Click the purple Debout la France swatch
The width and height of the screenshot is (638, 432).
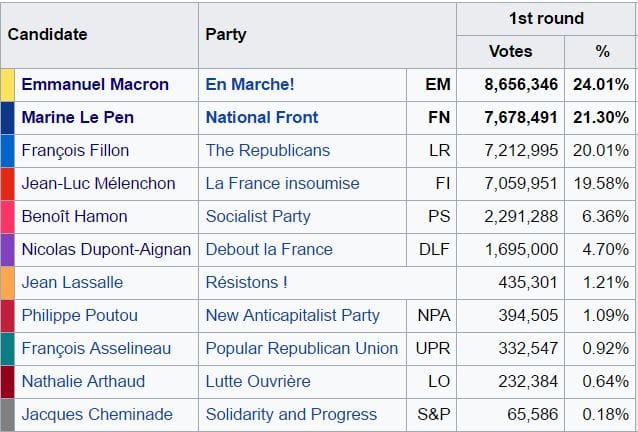coord(7,249)
